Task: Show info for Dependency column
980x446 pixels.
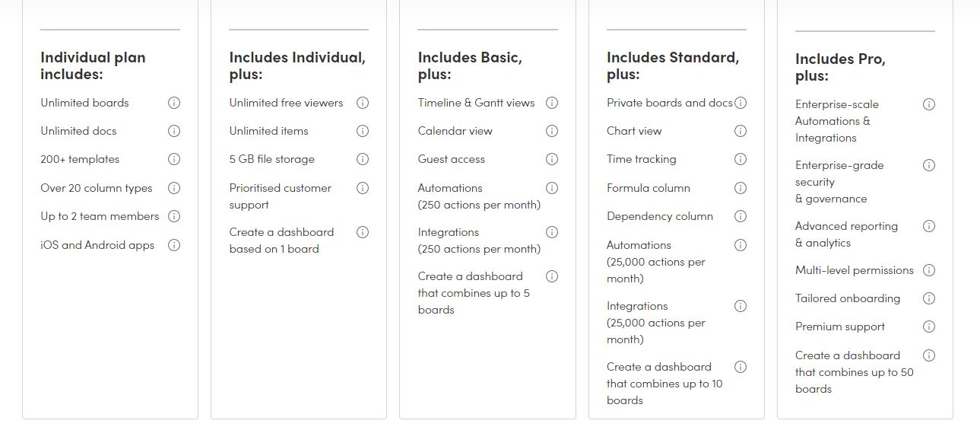Action: [x=741, y=216]
